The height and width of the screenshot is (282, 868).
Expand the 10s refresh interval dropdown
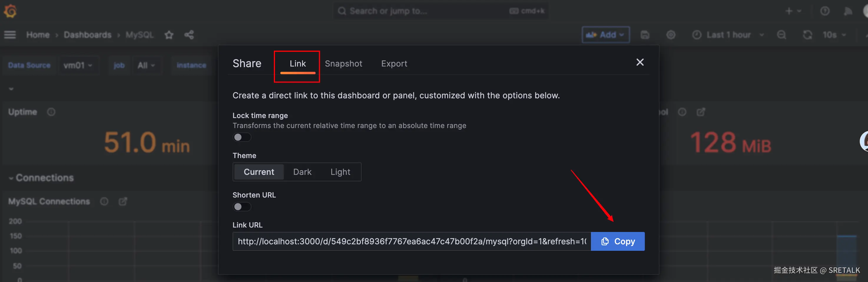(834, 35)
